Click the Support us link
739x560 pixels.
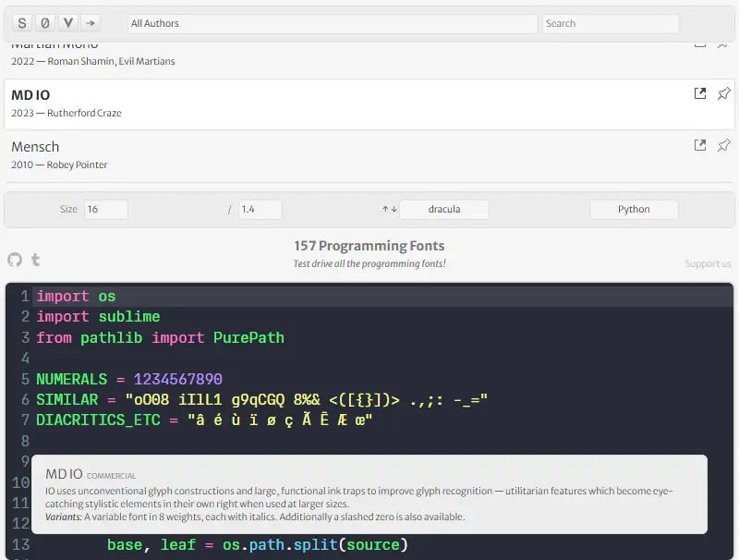tap(708, 264)
